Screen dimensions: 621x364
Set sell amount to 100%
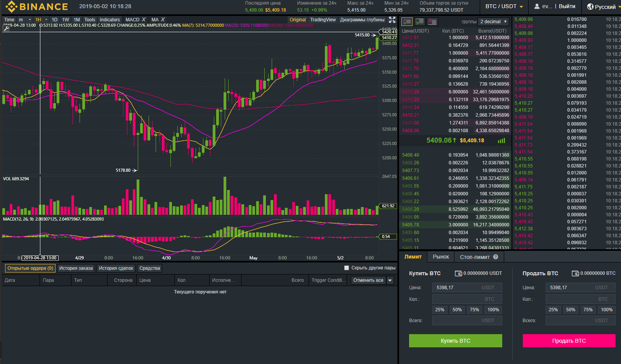point(607,310)
